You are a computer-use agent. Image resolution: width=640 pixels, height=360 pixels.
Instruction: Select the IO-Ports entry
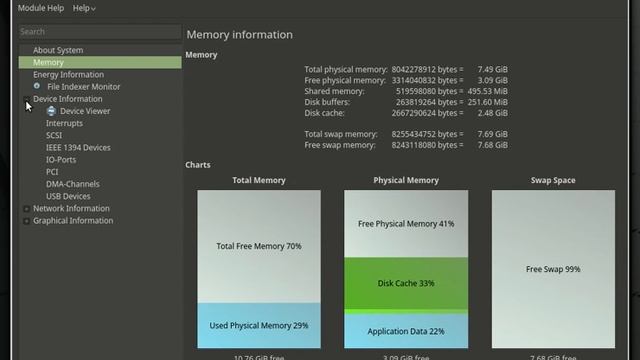tap(61, 160)
